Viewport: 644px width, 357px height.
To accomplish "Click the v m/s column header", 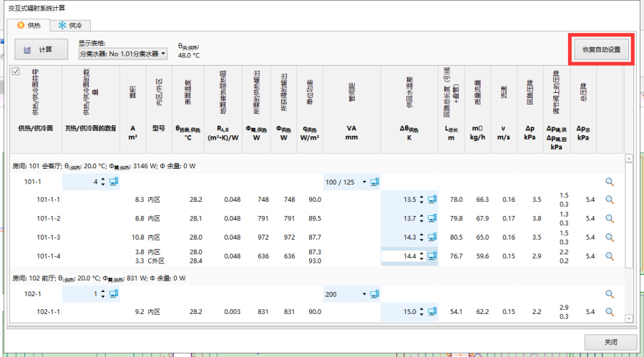I will (503, 109).
